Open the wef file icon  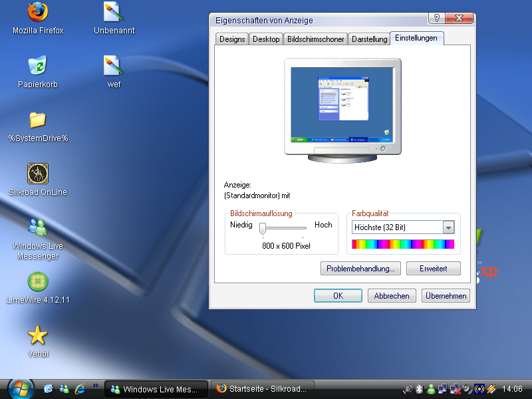pyautogui.click(x=114, y=66)
